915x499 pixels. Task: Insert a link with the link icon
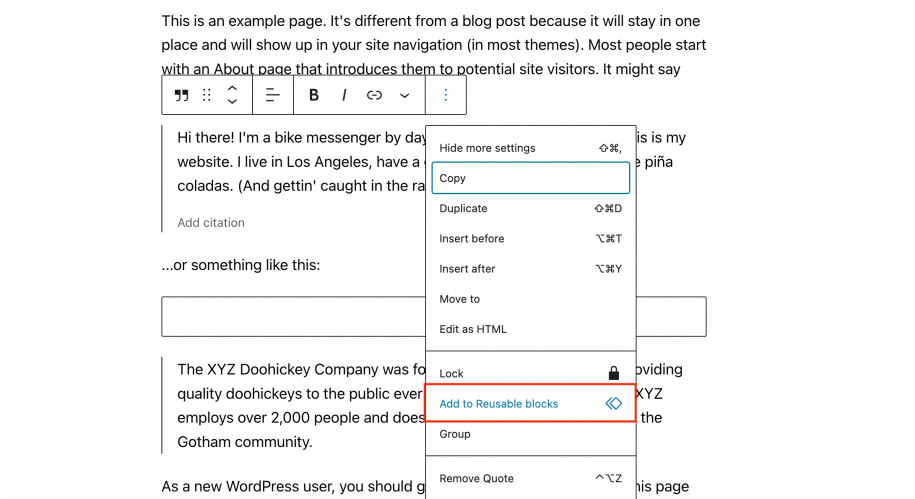[374, 95]
